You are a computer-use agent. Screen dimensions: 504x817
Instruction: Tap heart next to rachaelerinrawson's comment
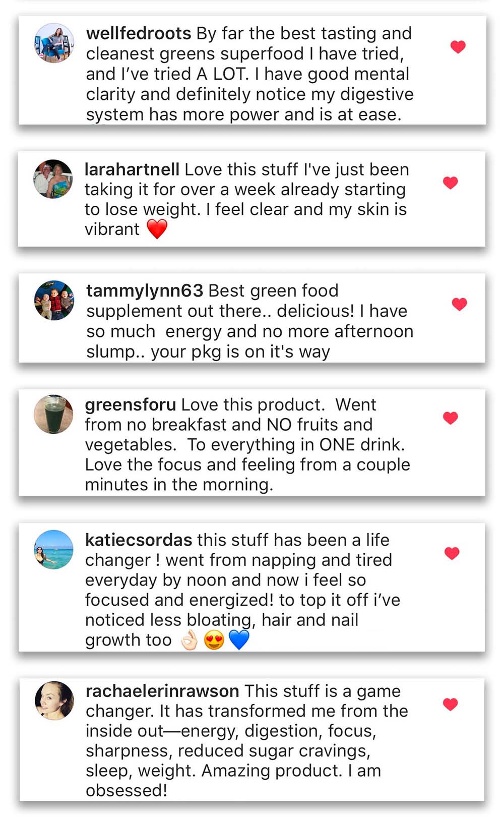[x=450, y=704]
